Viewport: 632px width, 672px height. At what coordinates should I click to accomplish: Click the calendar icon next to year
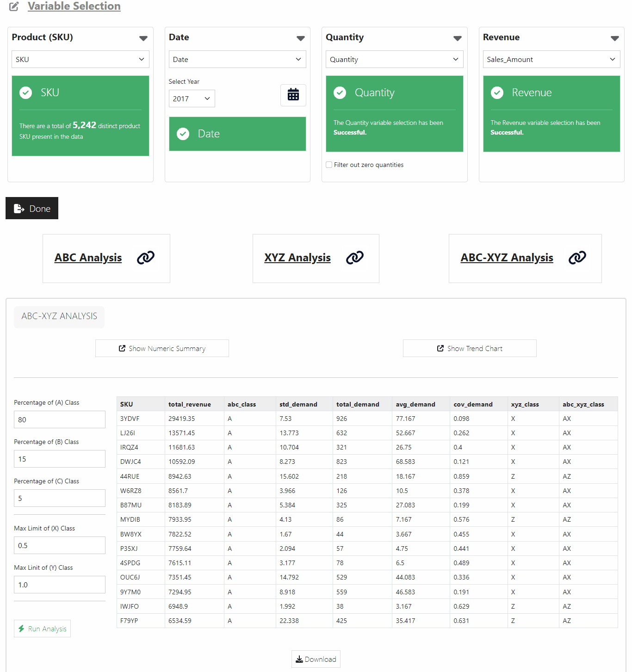pos(293,95)
